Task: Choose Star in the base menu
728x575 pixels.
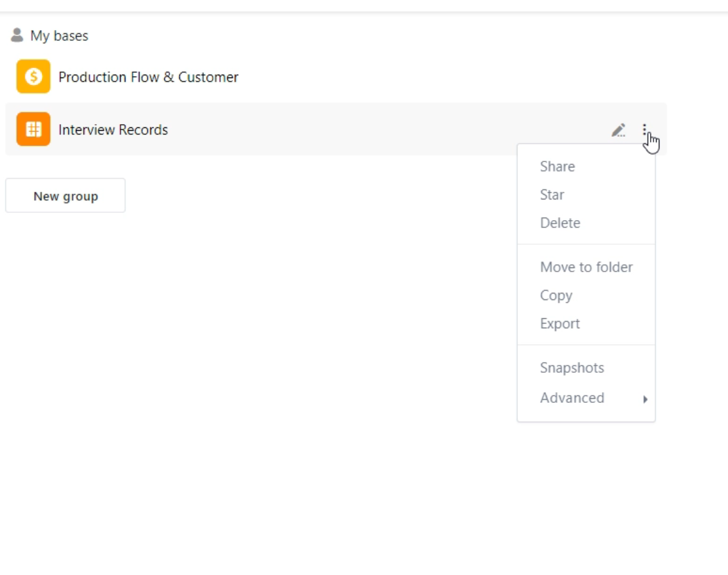Action: pyautogui.click(x=552, y=195)
